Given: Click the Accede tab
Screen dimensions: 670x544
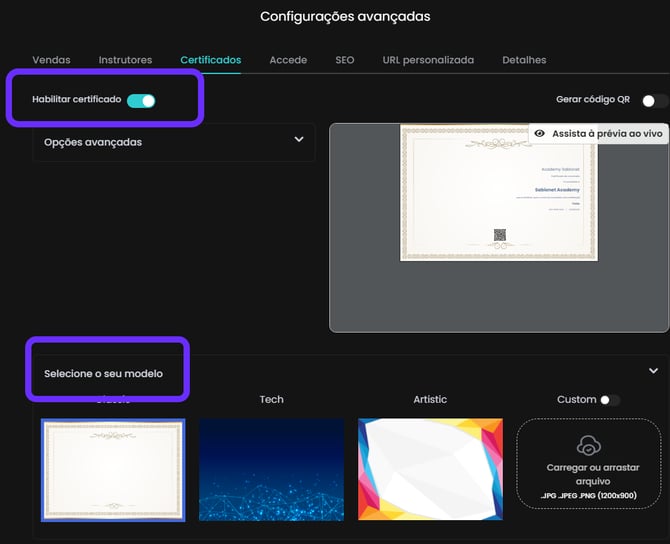Looking at the screenshot, I should [x=288, y=60].
